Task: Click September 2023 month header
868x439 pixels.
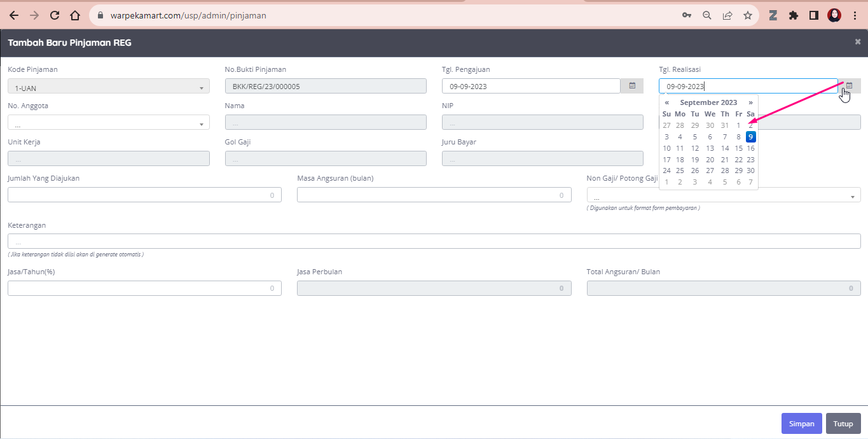Action: (x=708, y=102)
